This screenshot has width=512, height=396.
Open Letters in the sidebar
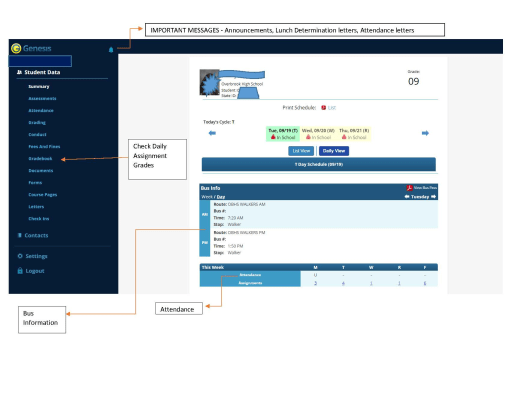36,207
